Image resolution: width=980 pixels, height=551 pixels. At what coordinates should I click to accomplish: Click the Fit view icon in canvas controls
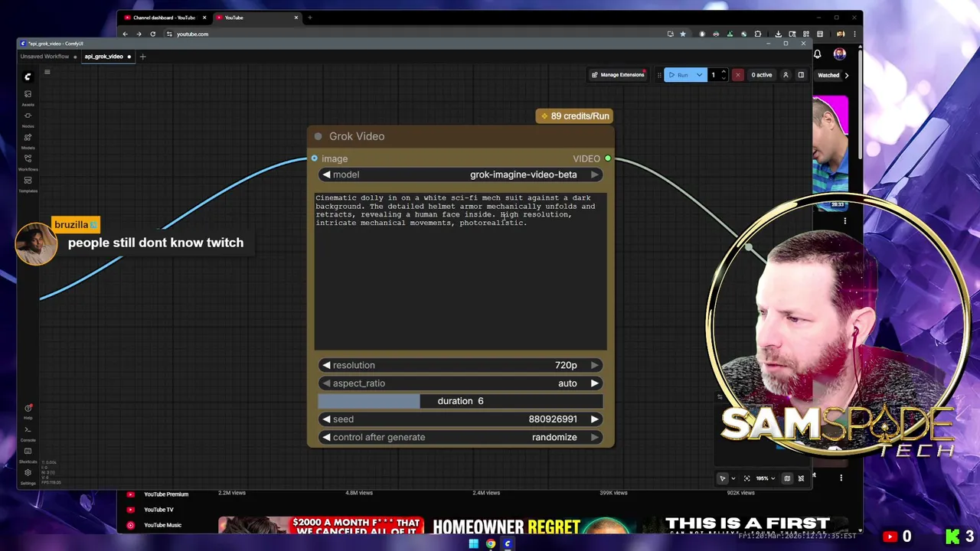pyautogui.click(x=746, y=478)
